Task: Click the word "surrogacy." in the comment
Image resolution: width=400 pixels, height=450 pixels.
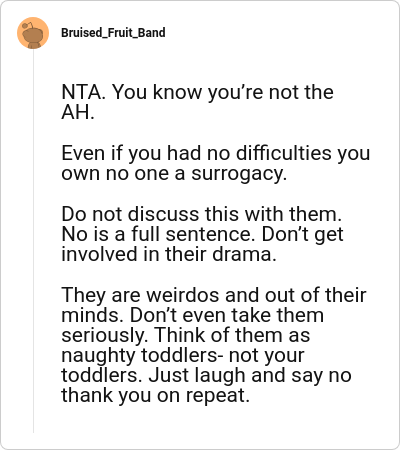Action: (239, 174)
